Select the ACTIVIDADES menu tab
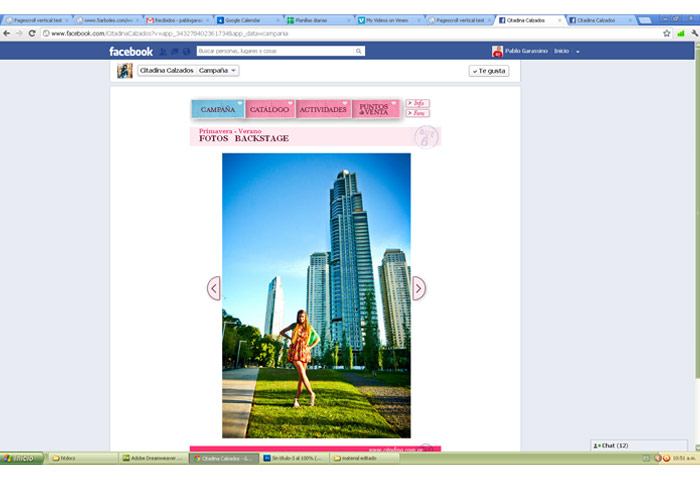700x500 pixels. pyautogui.click(x=323, y=109)
